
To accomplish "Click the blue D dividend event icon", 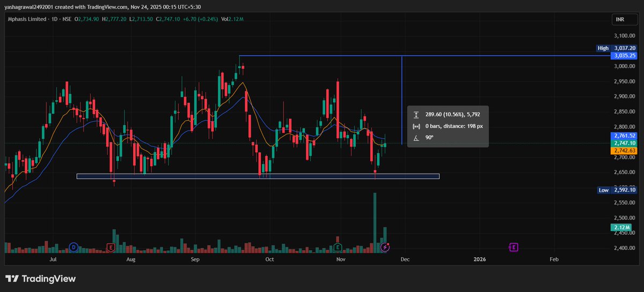I will [74, 247].
